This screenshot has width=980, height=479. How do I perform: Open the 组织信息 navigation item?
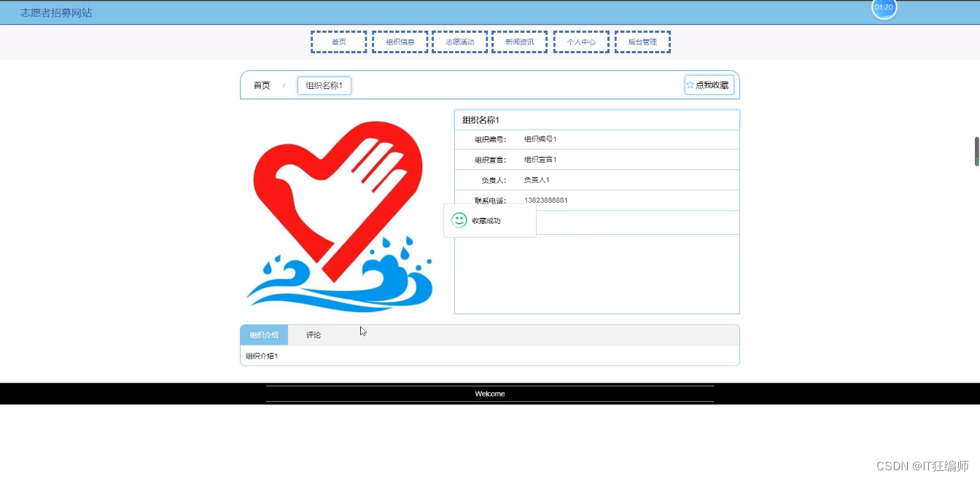(x=400, y=42)
